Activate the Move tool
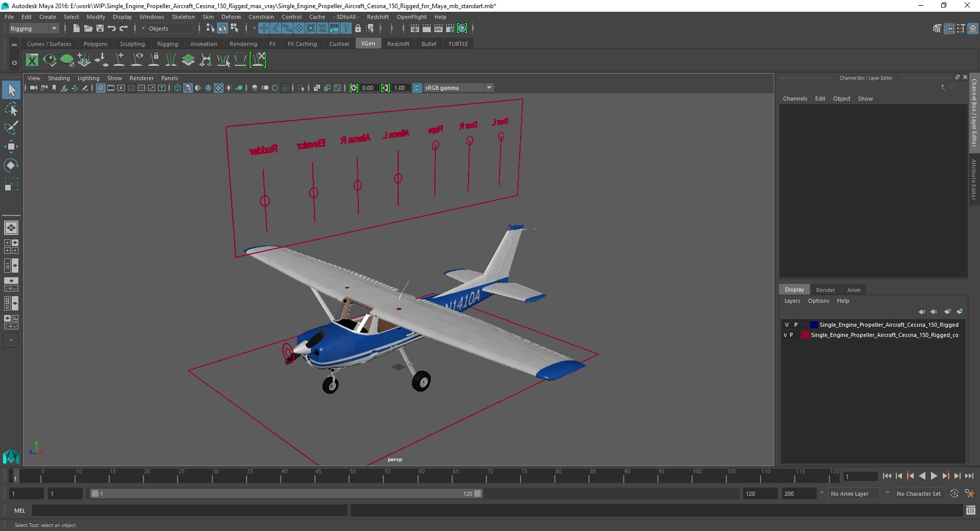 point(11,147)
